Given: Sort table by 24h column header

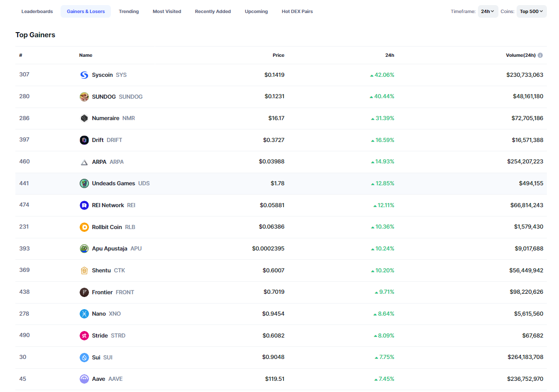Looking at the screenshot, I should pos(389,55).
